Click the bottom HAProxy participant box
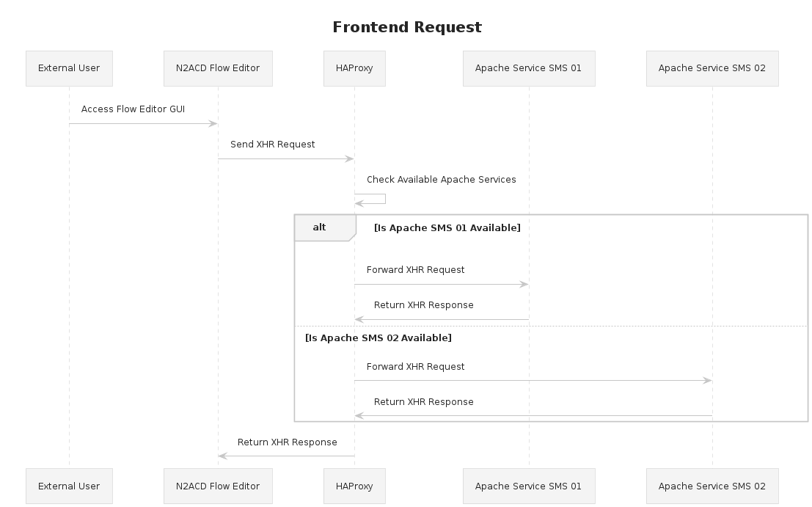812x507 pixels. pyautogui.click(x=354, y=486)
